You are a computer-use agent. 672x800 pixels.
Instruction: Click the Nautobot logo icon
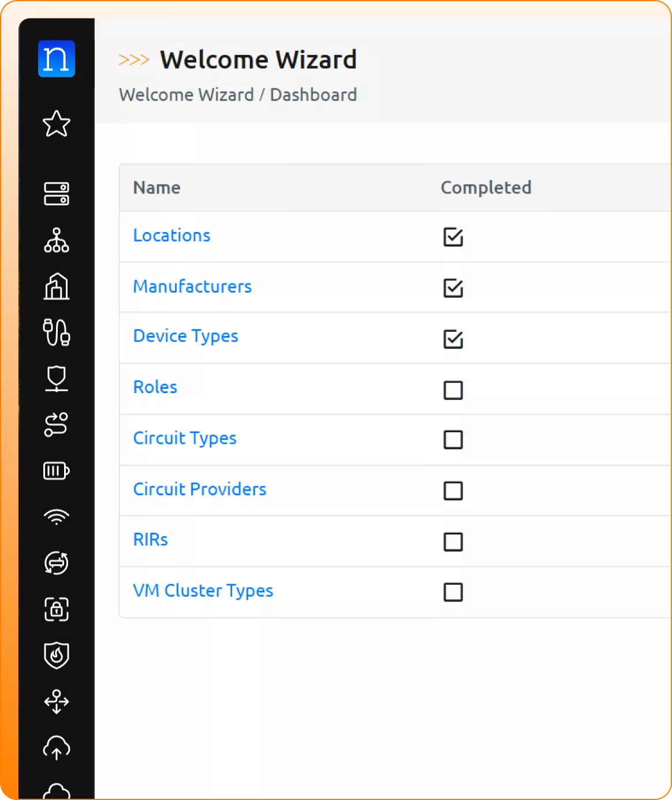pos(57,59)
